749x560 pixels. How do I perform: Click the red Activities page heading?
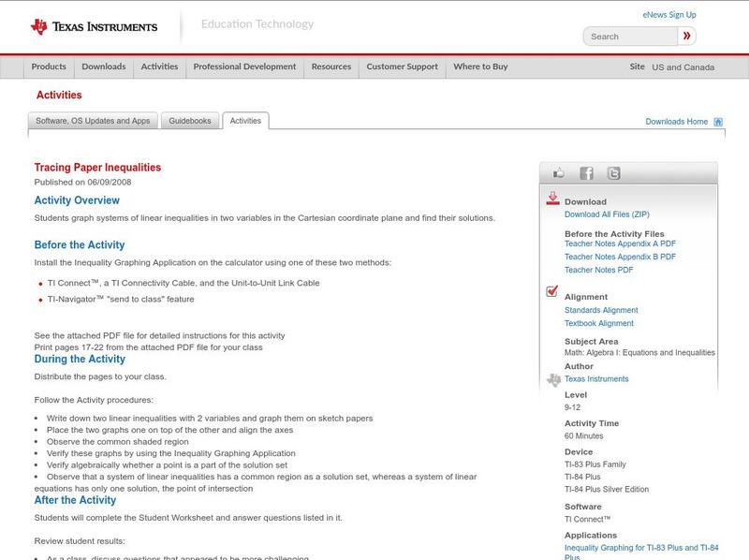pos(59,96)
